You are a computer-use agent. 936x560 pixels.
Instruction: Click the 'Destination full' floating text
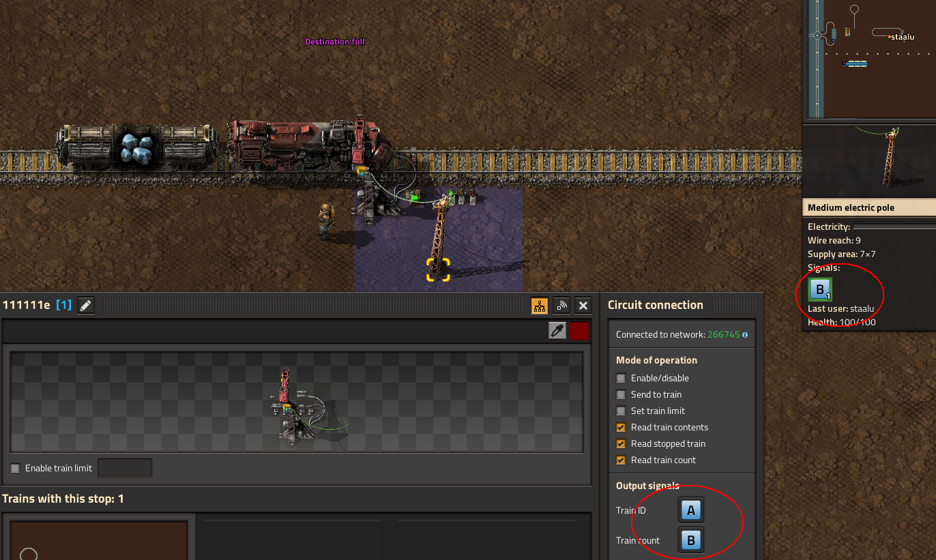[334, 42]
